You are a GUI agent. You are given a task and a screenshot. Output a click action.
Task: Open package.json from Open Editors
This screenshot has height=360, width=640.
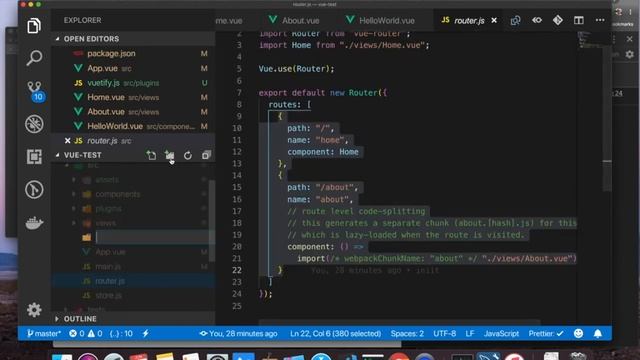click(x=133, y=53)
